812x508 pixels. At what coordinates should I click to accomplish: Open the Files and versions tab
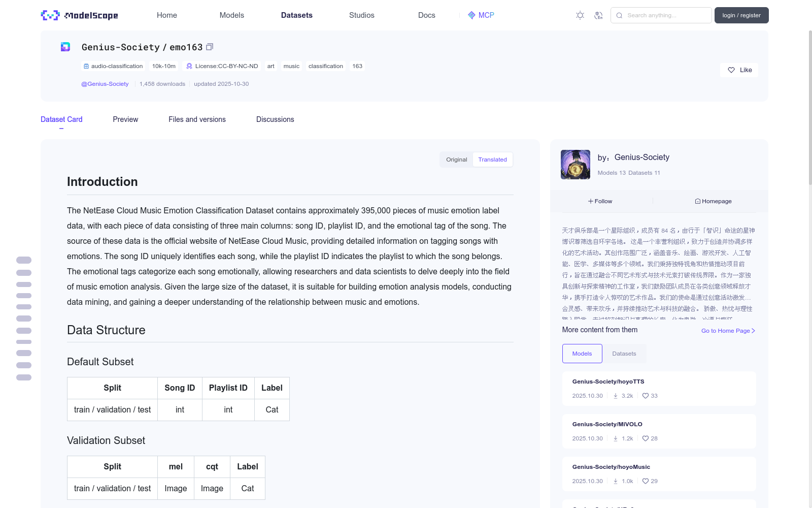click(x=197, y=119)
